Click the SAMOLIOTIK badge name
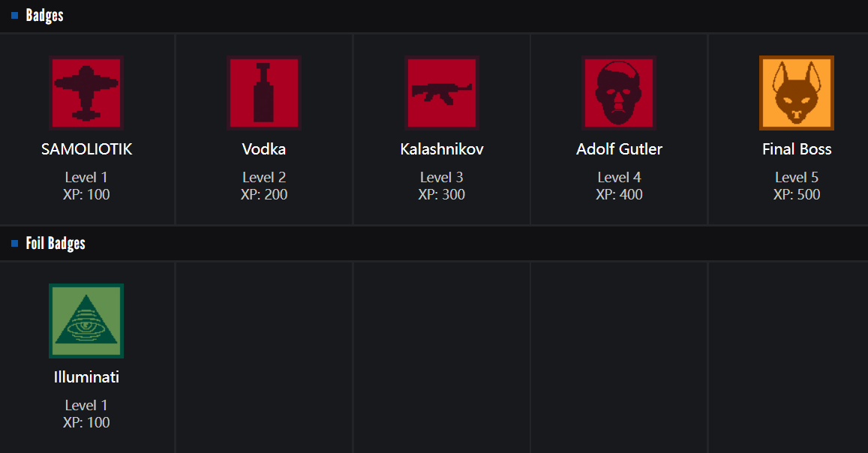The image size is (868, 453). click(x=86, y=149)
